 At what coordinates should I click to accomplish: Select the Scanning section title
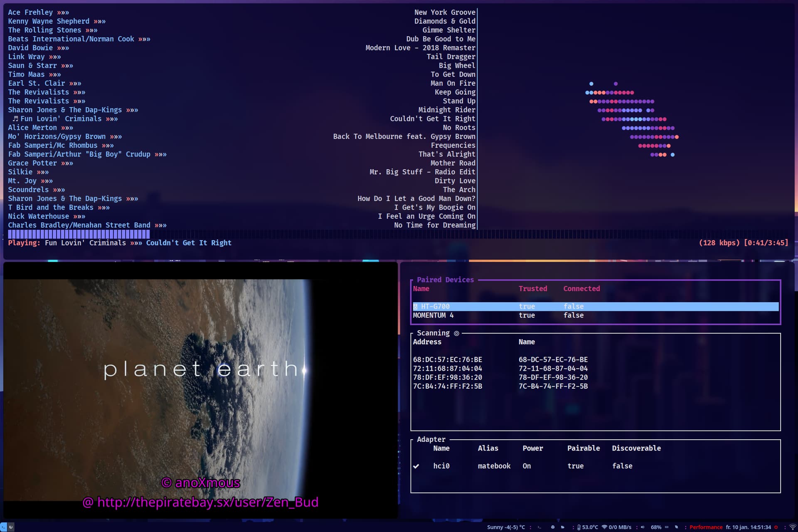click(x=433, y=333)
